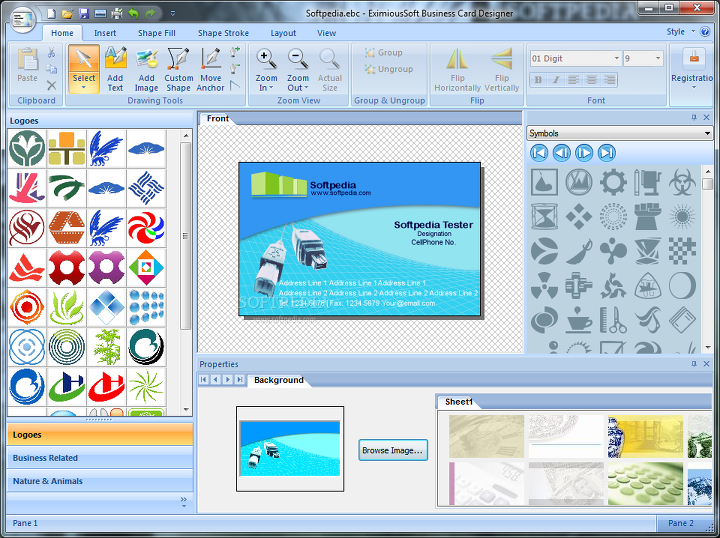Open the Business Related category
The width and height of the screenshot is (720, 538).
[100, 458]
